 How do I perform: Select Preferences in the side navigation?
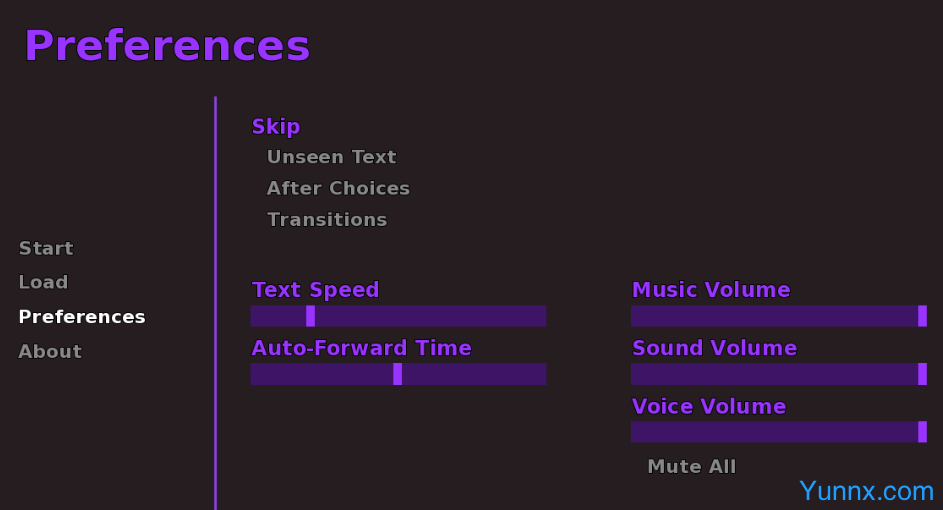click(82, 317)
